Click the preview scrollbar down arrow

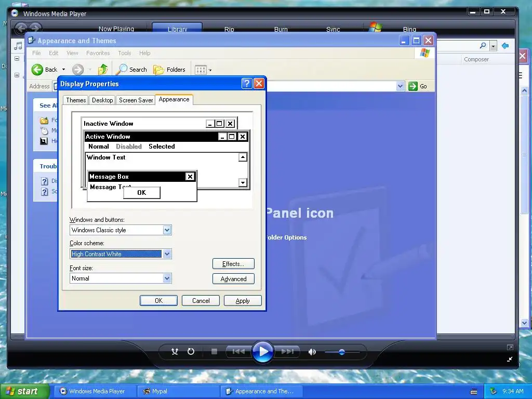click(x=243, y=182)
